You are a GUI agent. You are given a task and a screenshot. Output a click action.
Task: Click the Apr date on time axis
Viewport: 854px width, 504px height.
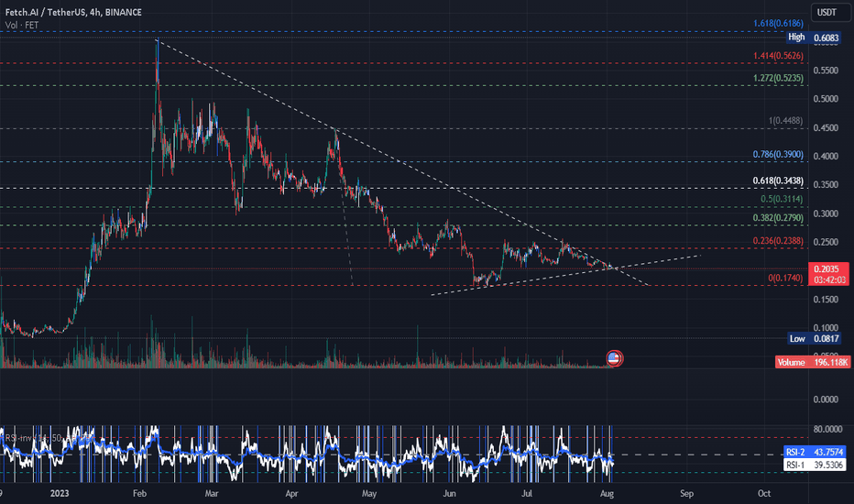(x=291, y=494)
